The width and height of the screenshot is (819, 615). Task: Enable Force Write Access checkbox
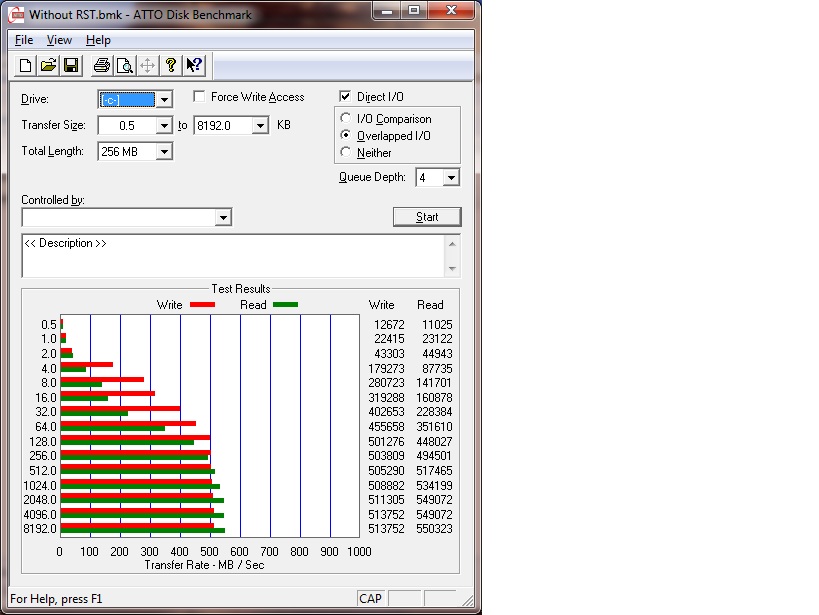(198, 97)
